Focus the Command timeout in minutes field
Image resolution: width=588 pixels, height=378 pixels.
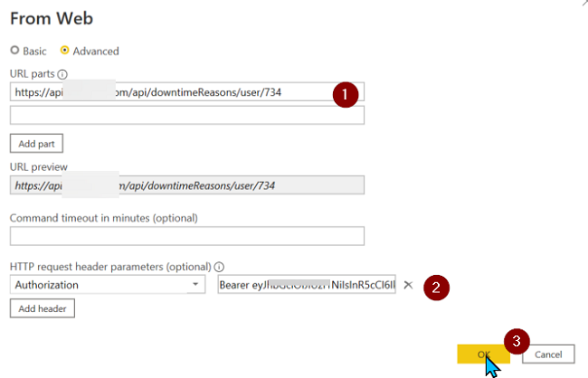tap(186, 236)
